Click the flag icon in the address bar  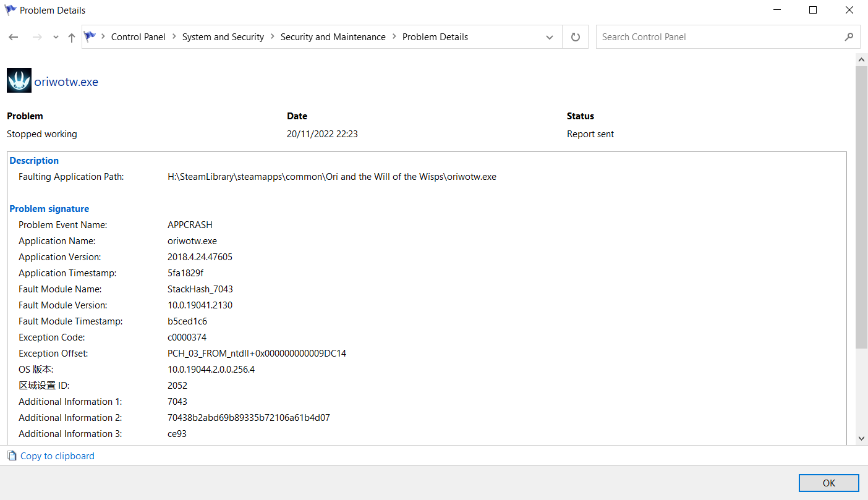[90, 36]
